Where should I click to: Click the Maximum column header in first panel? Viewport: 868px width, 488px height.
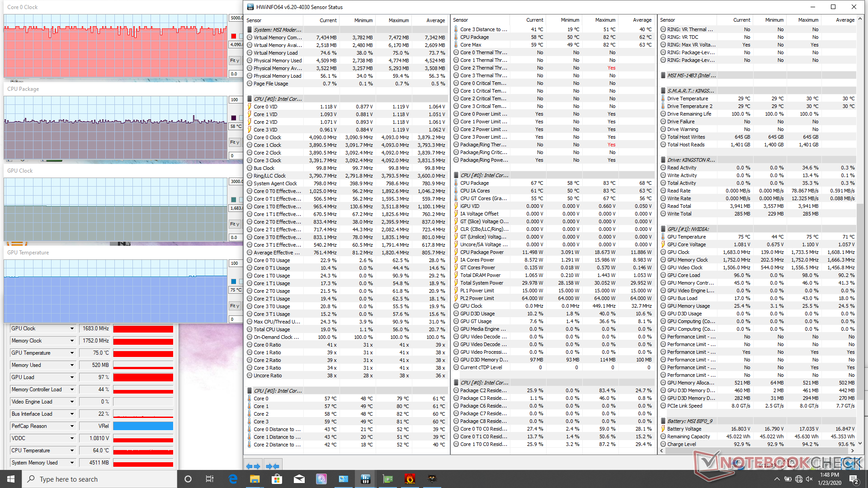click(x=398, y=20)
